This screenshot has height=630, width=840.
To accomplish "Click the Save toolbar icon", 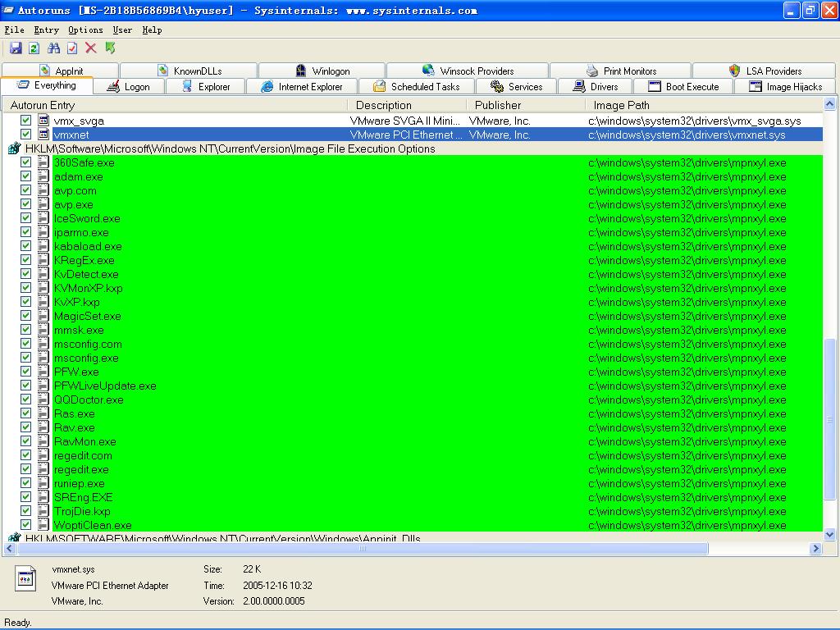I will [x=16, y=48].
